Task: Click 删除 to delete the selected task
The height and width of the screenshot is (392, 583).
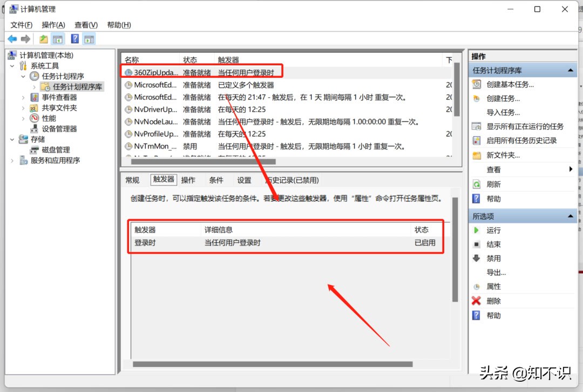Action: tap(493, 301)
